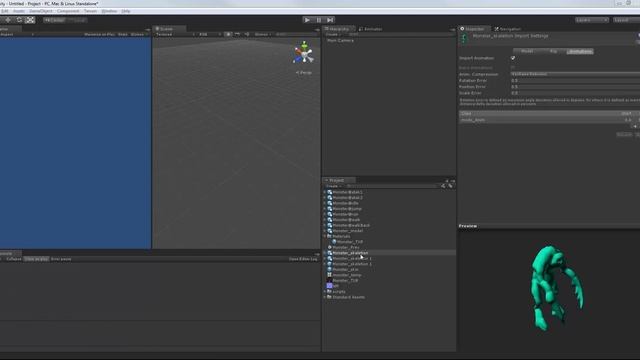The image size is (640, 360).
Task: Toggle Local/Global handle rotation button
Action: pos(77,20)
